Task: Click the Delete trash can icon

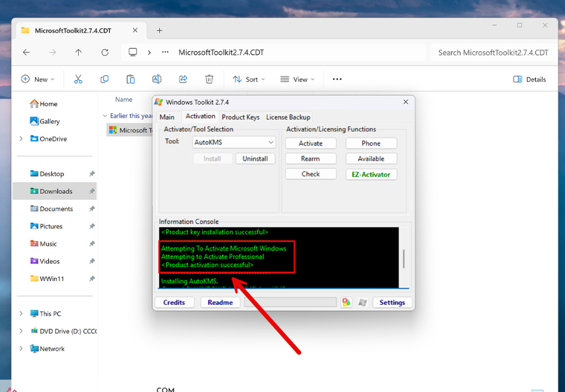Action: coord(209,79)
